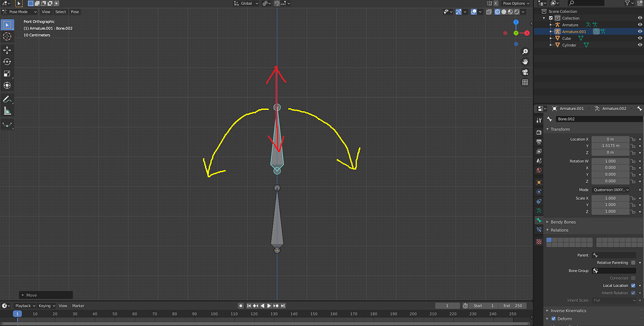
Task: Open the Object properties tab
Action: 539,182
